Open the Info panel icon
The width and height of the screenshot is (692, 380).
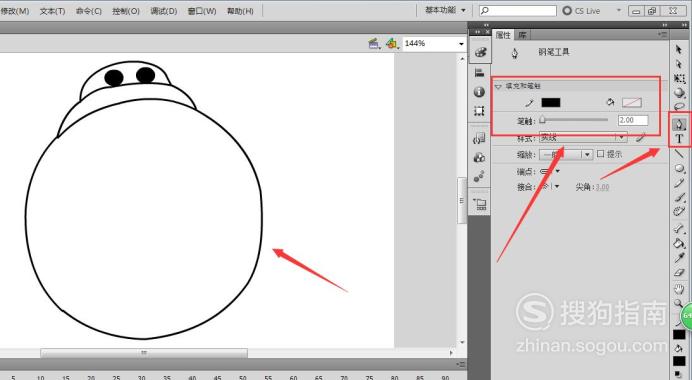480,92
